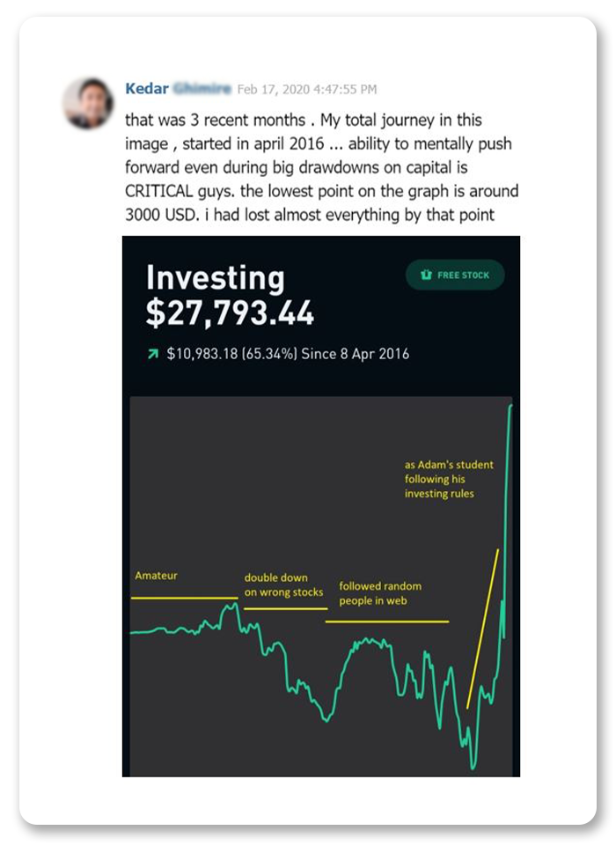Click the Feb 17, 2020 message timestamp
The height and width of the screenshot is (845, 616).
click(x=306, y=90)
